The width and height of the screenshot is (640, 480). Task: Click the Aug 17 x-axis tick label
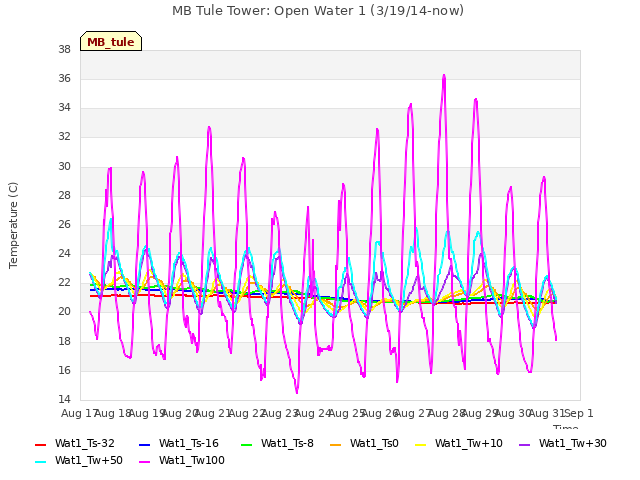80,413
